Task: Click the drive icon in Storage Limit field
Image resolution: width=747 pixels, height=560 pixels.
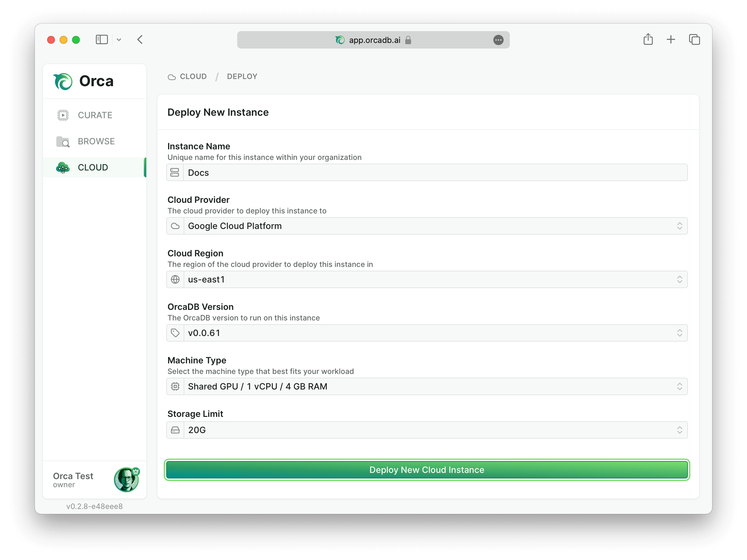Action: click(175, 430)
